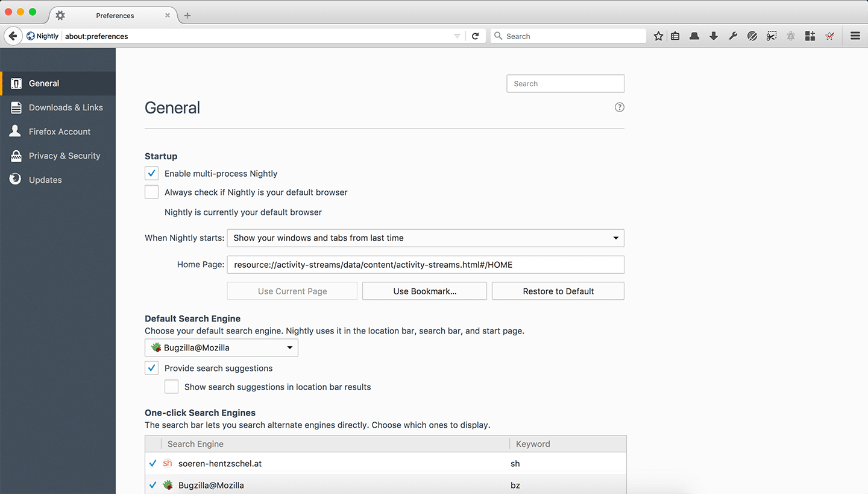868x494 pixels.
Task: Select the Preferences browser tab
Action: click(115, 16)
